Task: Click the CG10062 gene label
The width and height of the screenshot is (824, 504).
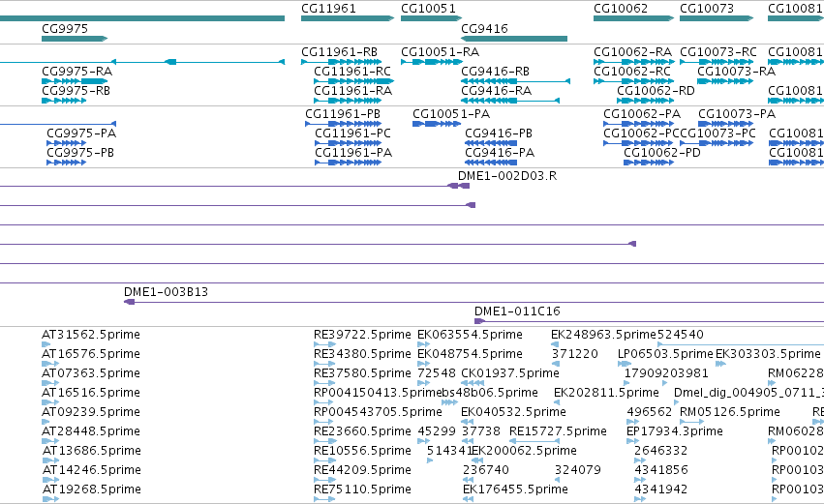Action: [x=621, y=9]
